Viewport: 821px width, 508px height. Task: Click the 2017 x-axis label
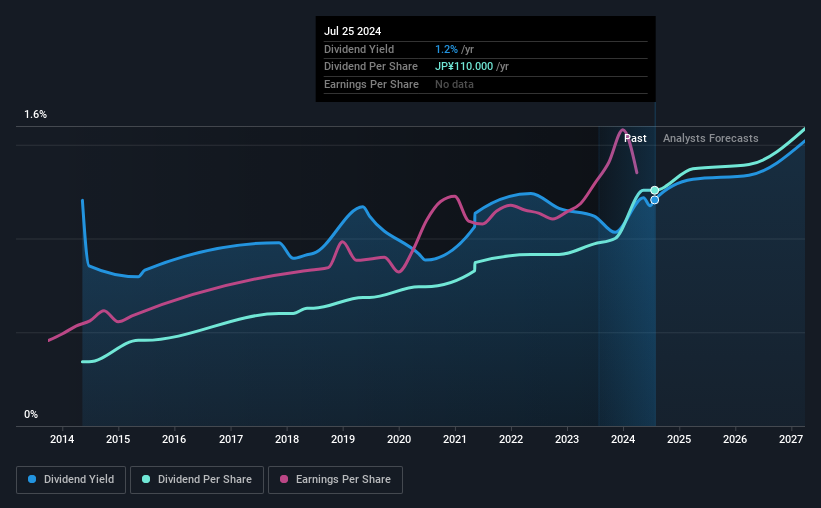pos(230,439)
